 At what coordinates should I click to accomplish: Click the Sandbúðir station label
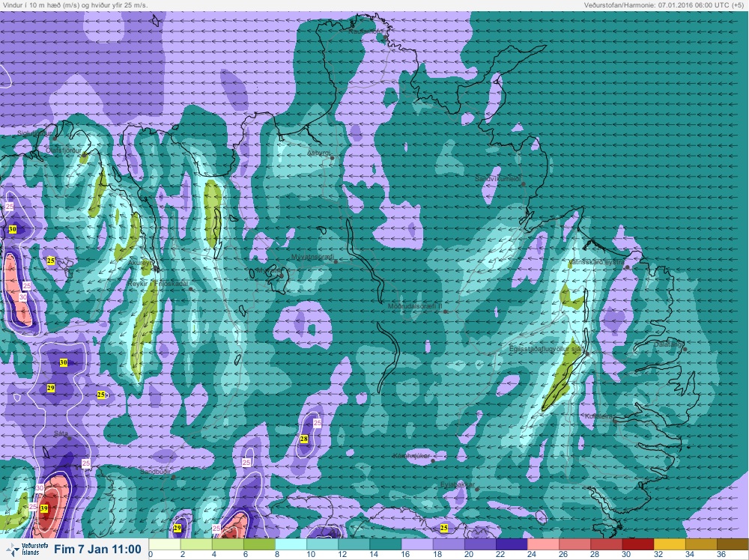155,472
